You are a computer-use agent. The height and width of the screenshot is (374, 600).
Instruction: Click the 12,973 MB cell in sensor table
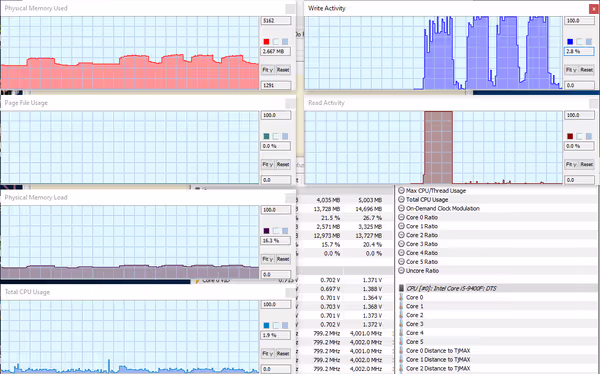(327, 235)
